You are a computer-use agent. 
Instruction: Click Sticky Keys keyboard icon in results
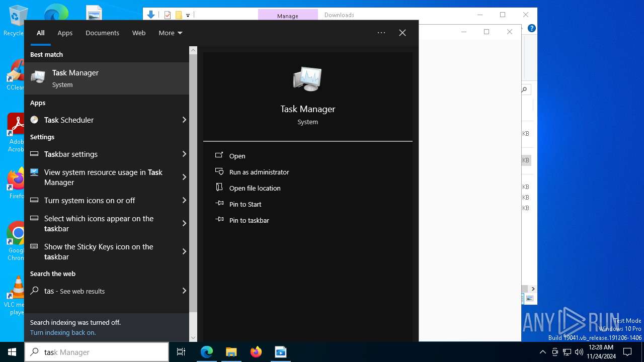[x=34, y=246]
